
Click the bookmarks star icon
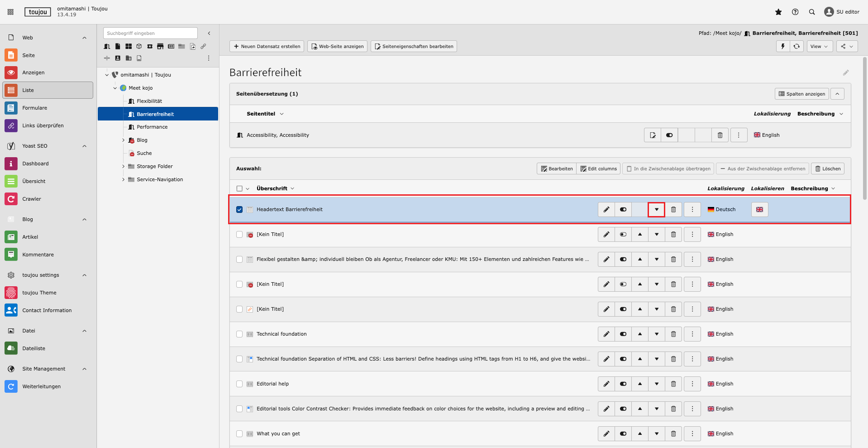click(778, 12)
